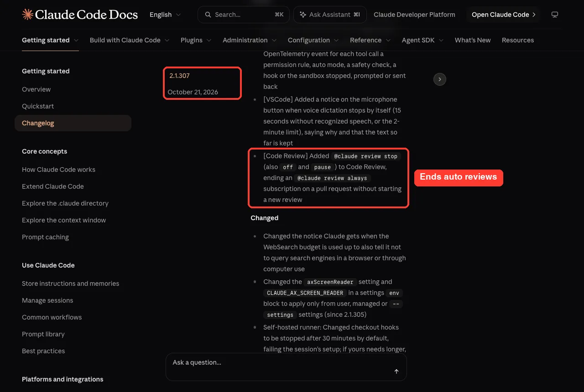The height and width of the screenshot is (392, 584).
Task: Open the Extend Claude Code page
Action: pyautogui.click(x=73, y=186)
